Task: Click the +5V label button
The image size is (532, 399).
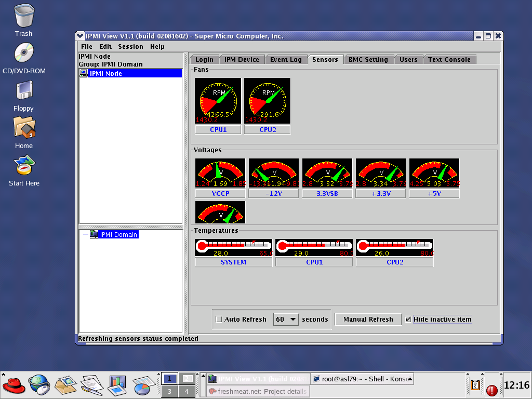Action: [x=434, y=193]
